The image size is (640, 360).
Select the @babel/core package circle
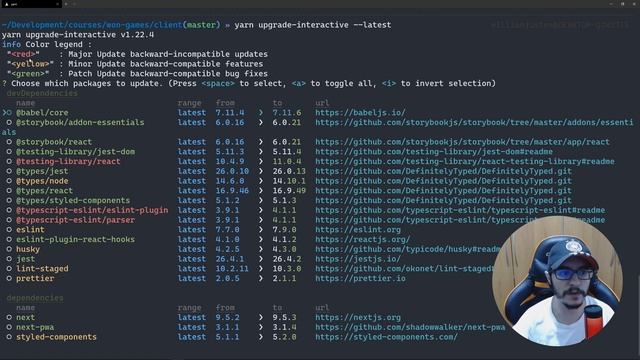(x=9, y=113)
